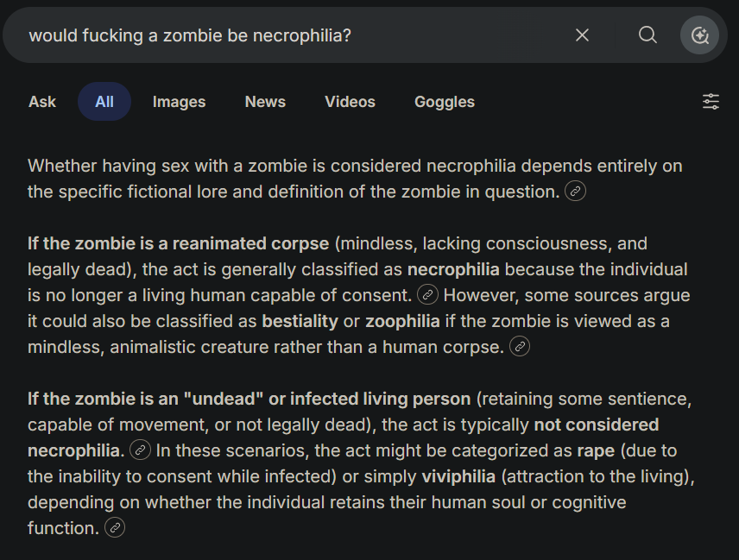The width and height of the screenshot is (739, 560).
Task: Switch to the Ask tab
Action: point(42,102)
